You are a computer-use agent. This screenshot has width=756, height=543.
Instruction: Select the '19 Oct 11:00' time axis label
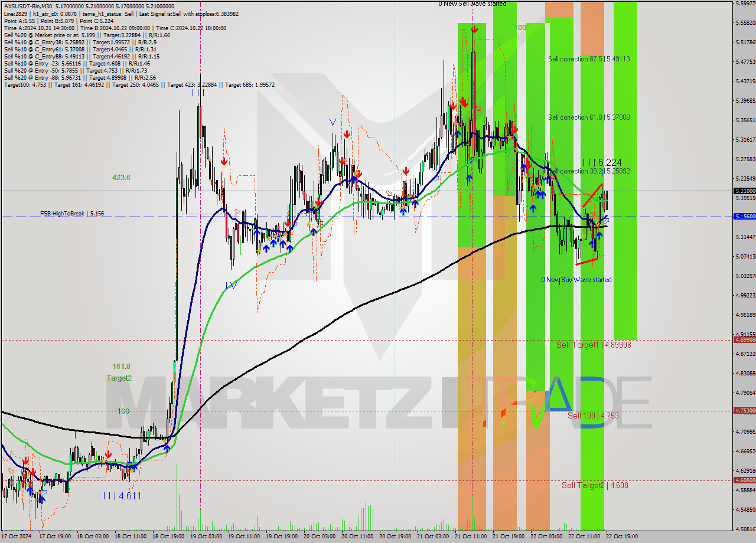244,537
